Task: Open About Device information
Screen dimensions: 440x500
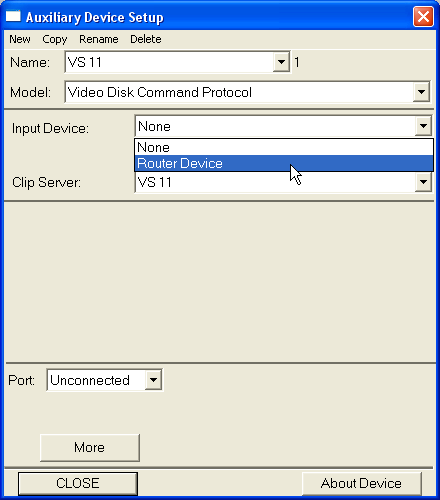Action: [x=362, y=483]
